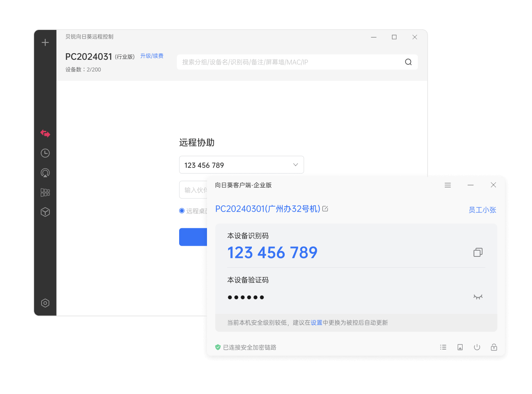Open 设置 from the security warning message
The image size is (532, 394).
(x=316, y=322)
